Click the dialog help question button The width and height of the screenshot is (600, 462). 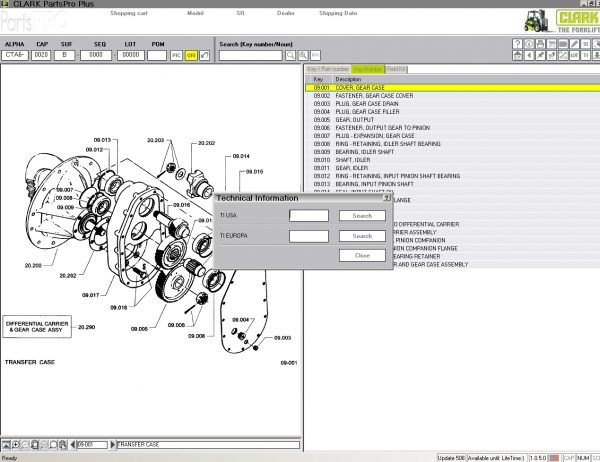(387, 198)
